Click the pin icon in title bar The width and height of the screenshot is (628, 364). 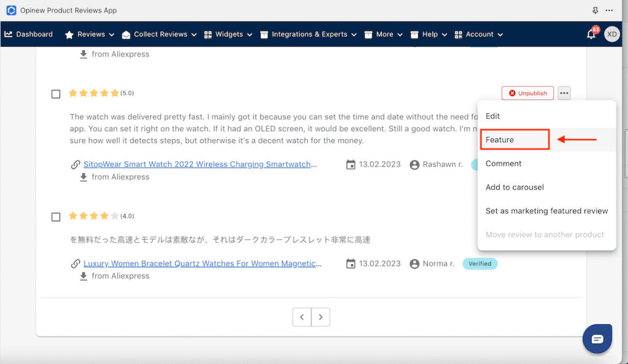tap(595, 10)
